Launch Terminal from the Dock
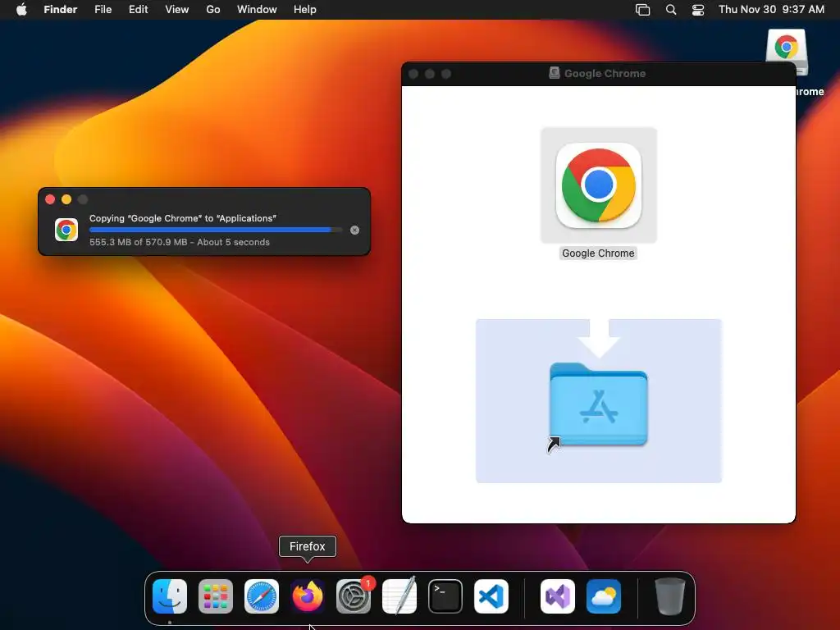 (445, 596)
